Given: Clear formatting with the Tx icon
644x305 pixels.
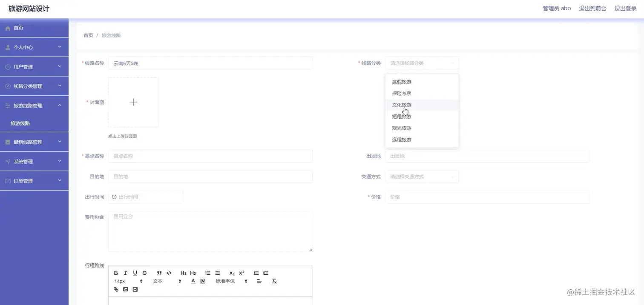Looking at the screenshot, I should pyautogui.click(x=274, y=281).
